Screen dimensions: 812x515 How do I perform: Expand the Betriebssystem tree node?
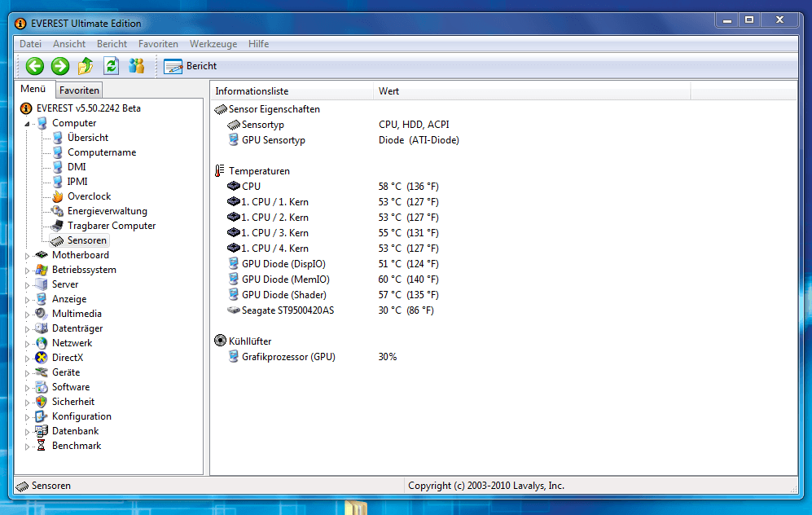pyautogui.click(x=27, y=271)
